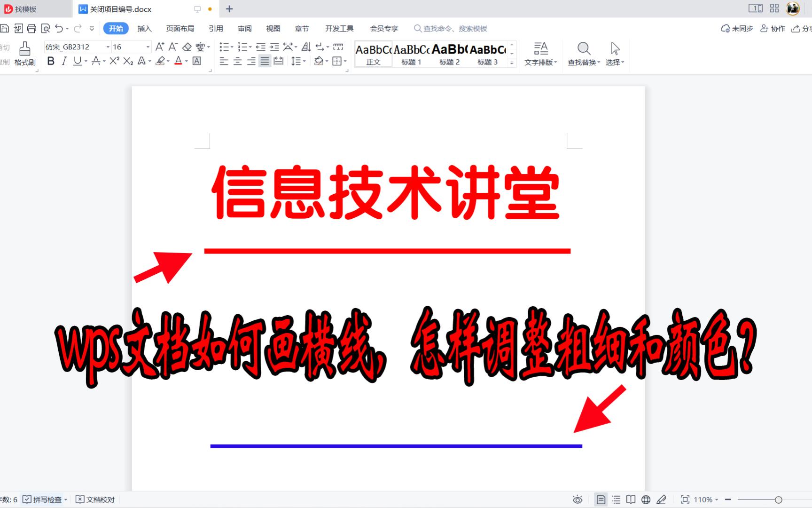Toggle 拼写检查 spell check option
Viewport: 812px width, 508px height.
(x=44, y=499)
